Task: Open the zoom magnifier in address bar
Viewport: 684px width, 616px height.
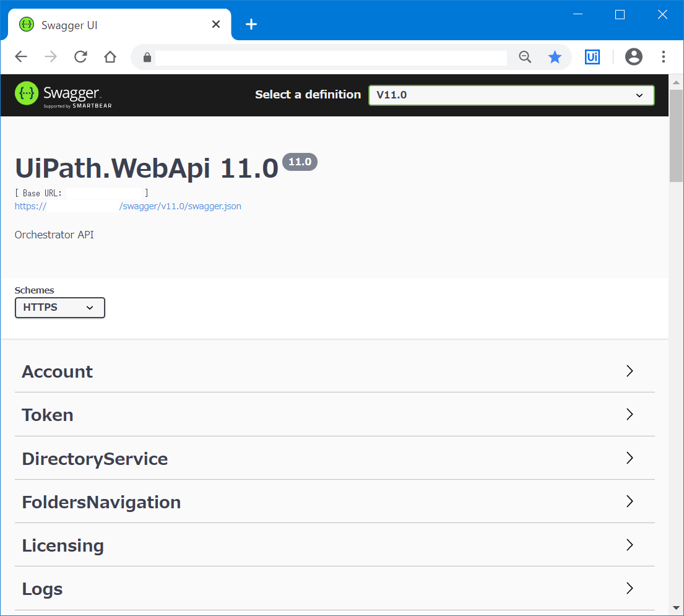Action: pyautogui.click(x=525, y=57)
